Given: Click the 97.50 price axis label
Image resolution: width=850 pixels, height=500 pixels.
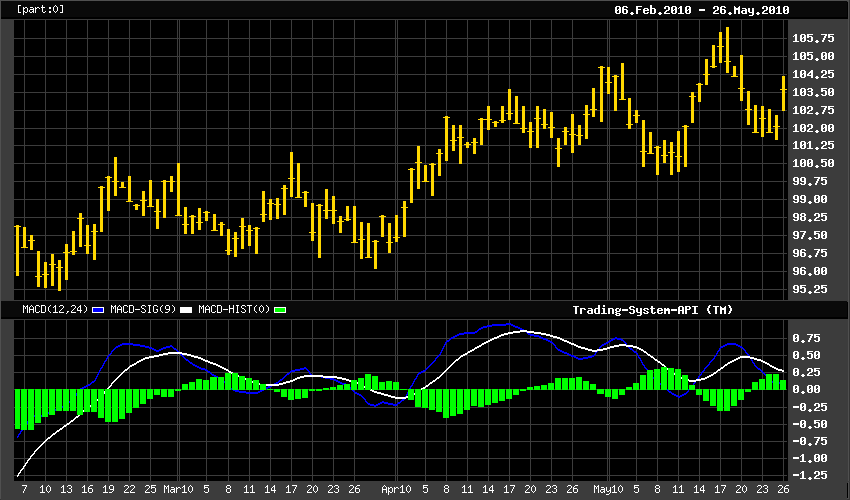Looking at the screenshot, I should (810, 235).
